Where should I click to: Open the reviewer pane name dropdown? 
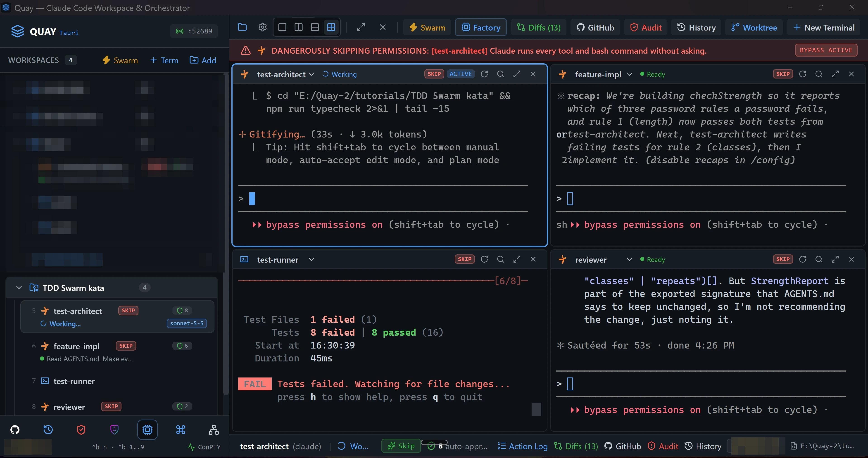click(629, 259)
